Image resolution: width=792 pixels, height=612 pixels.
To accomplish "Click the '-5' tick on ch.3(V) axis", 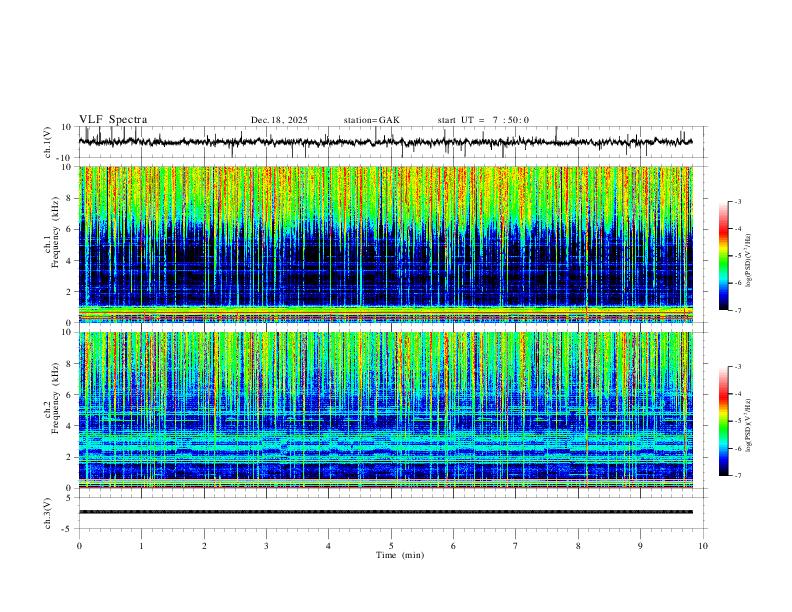I will coord(67,529).
